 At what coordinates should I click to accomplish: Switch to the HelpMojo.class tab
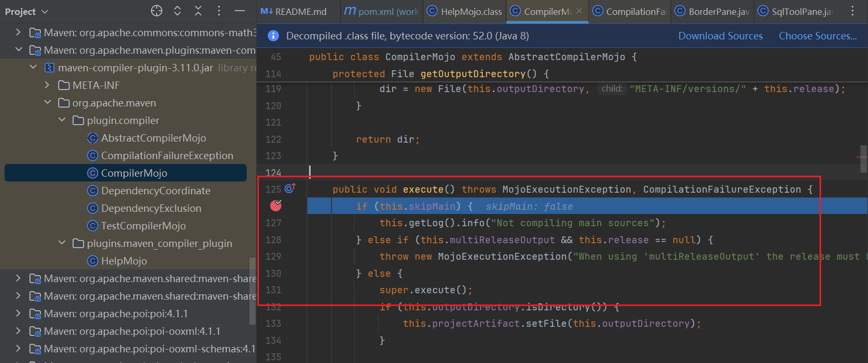(465, 11)
